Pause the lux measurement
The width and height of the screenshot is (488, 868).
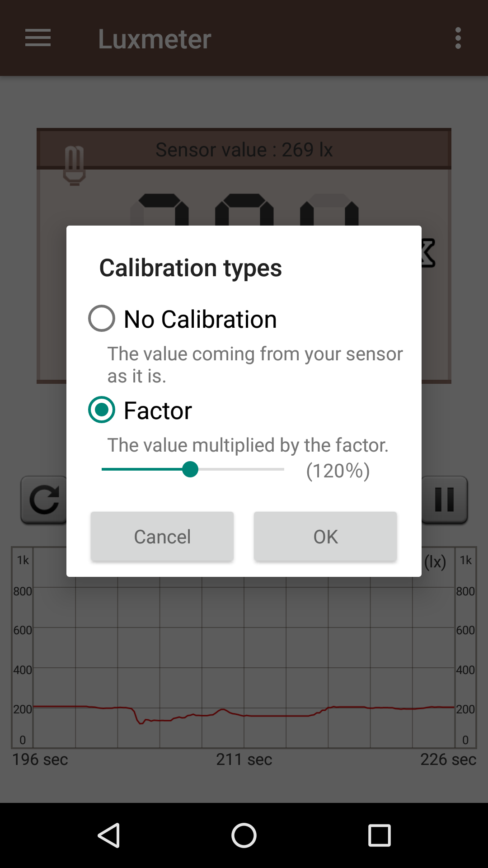coord(444,500)
